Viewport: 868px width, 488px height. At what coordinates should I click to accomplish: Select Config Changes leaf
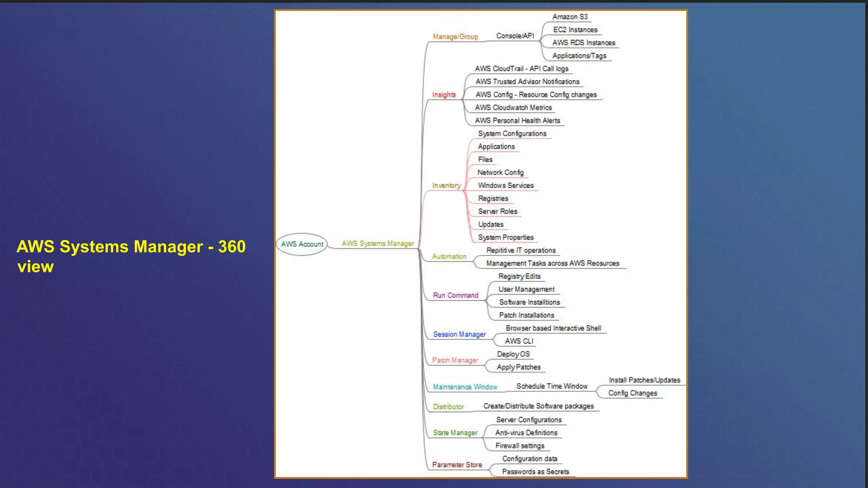632,393
